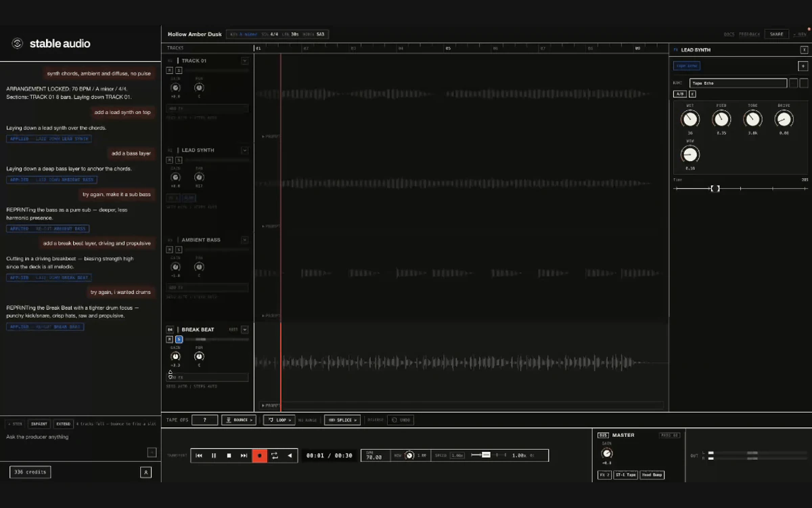Select the Tape Echo effect tab
Viewport: 812px width, 508px height.
click(x=687, y=66)
